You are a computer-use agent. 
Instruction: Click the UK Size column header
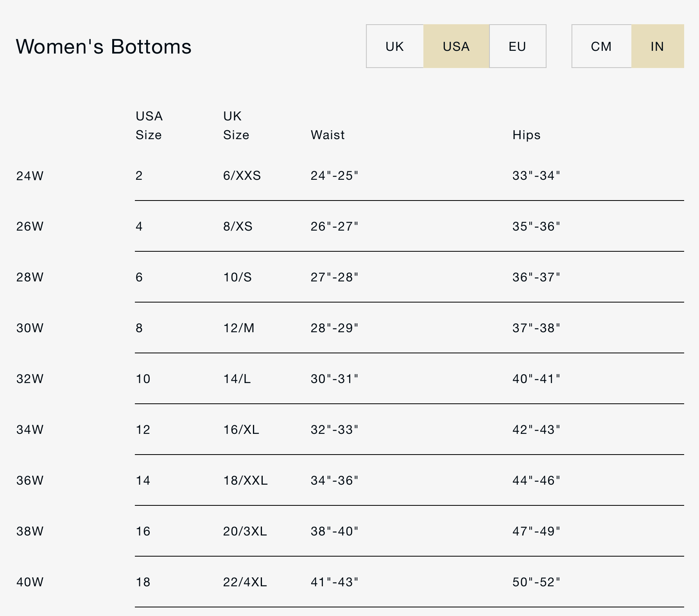pyautogui.click(x=236, y=125)
